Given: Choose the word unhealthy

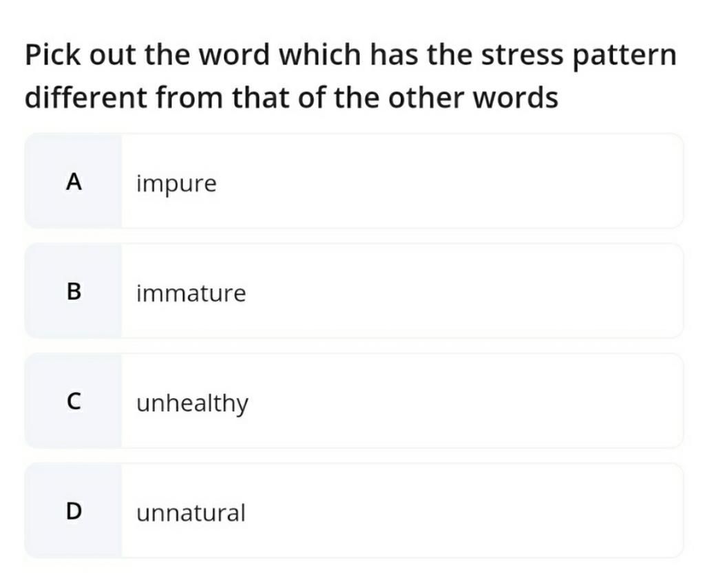Looking at the screenshot, I should point(192,403).
